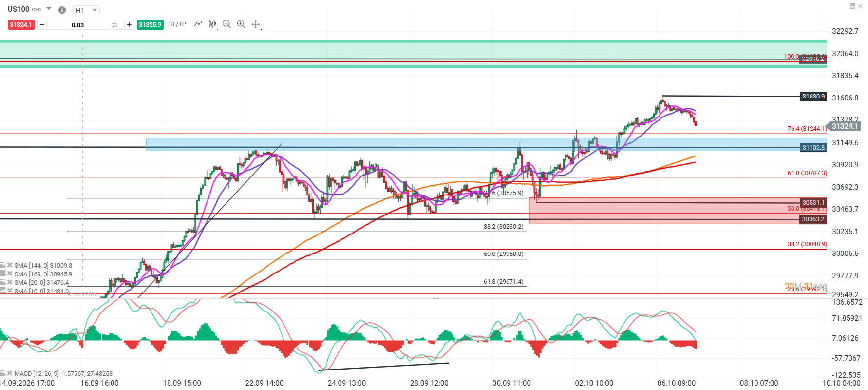Open the candlestick chart type selector

pyautogui.click(x=212, y=24)
